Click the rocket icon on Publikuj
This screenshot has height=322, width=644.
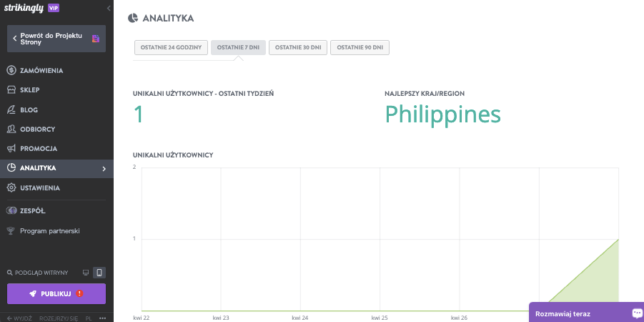click(x=34, y=293)
